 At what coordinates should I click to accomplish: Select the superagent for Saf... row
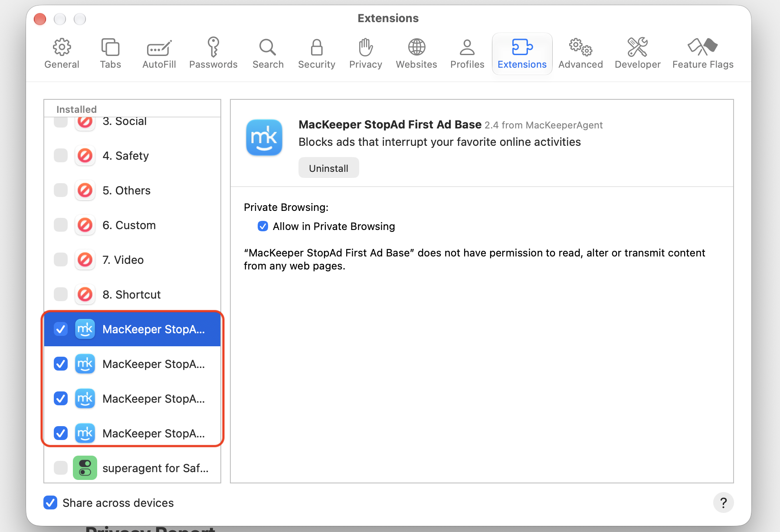tap(132, 468)
